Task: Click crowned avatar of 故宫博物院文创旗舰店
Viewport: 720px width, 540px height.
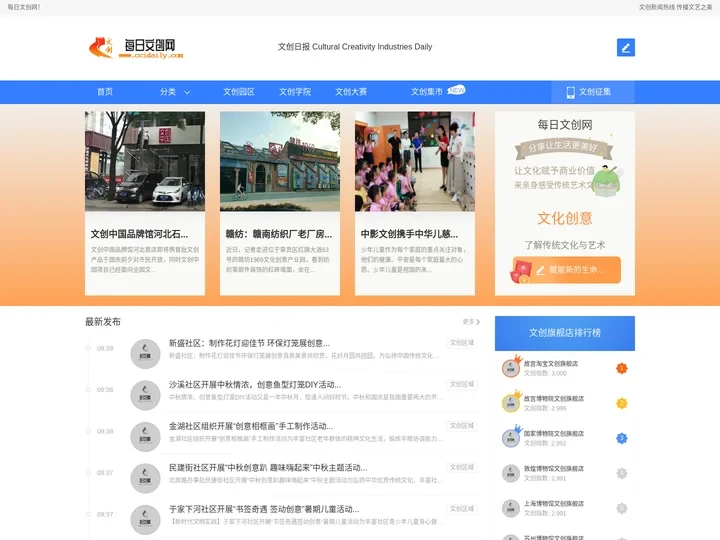Action: [x=512, y=402]
